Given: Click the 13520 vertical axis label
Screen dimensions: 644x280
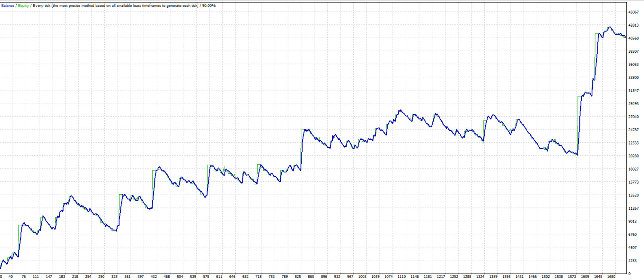Looking at the screenshot, I should (x=634, y=195).
